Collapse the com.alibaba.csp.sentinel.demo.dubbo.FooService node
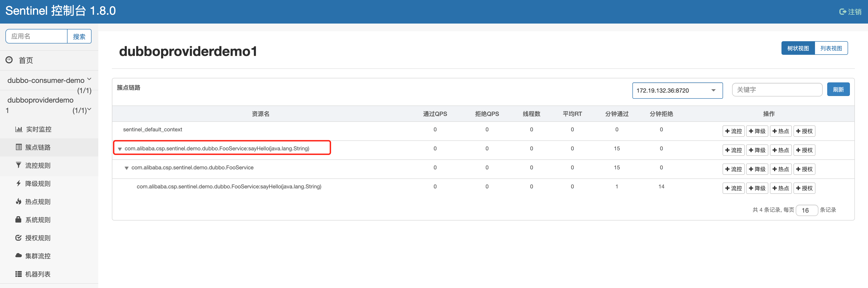Image resolution: width=868 pixels, height=288 pixels. (127, 168)
